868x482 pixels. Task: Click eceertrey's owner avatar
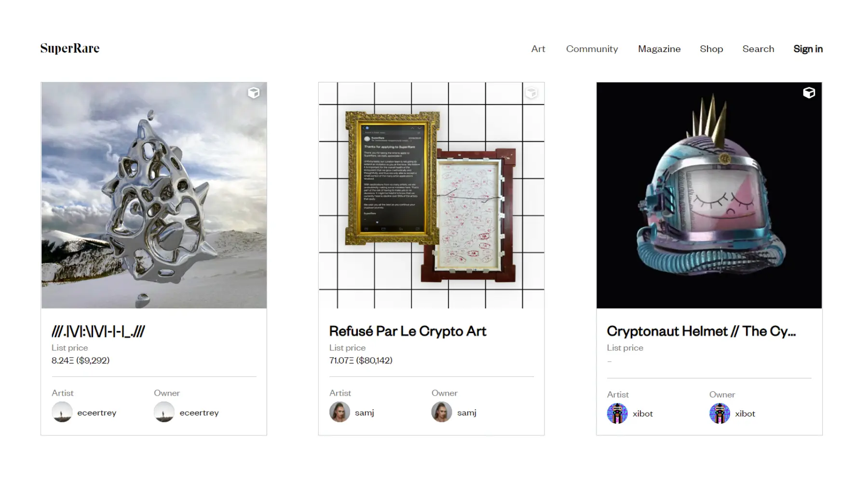coord(164,412)
